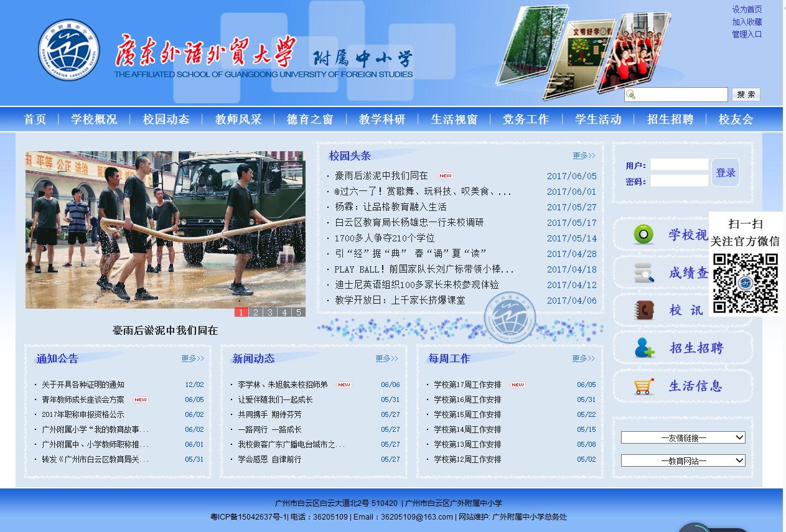Open the 校讯 phone book icon
The height and width of the screenshot is (532, 786).
(643, 310)
